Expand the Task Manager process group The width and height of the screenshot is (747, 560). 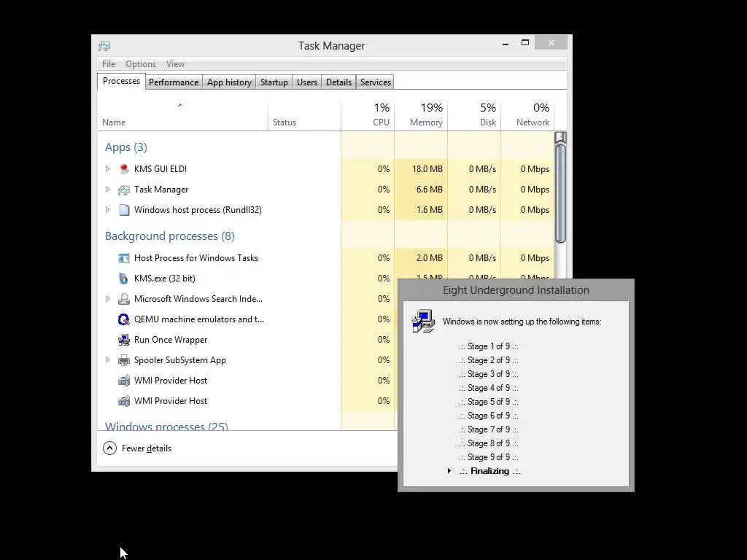tap(108, 190)
